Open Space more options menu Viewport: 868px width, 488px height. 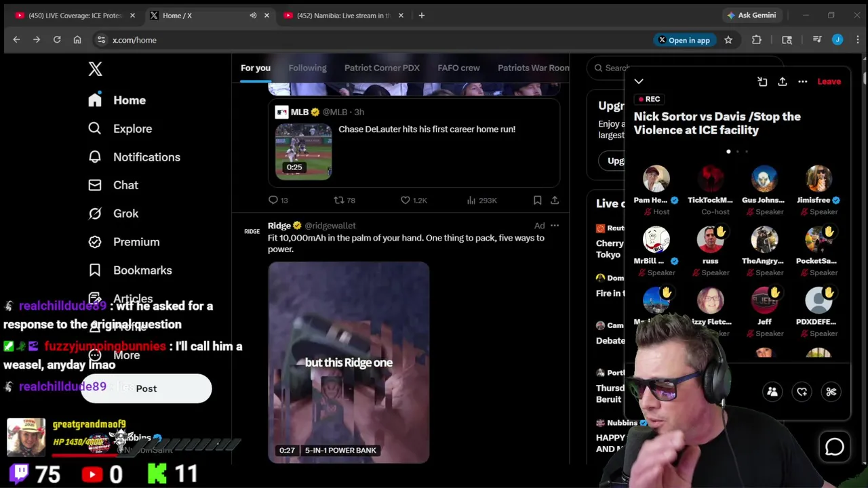pyautogui.click(x=803, y=81)
